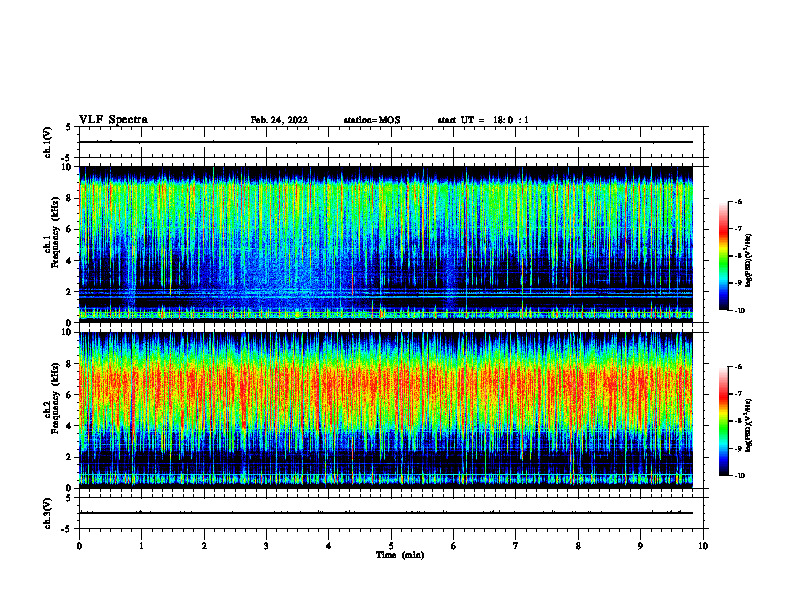
Task: Click the "VLF Spectra" title text
Action: click(x=113, y=120)
